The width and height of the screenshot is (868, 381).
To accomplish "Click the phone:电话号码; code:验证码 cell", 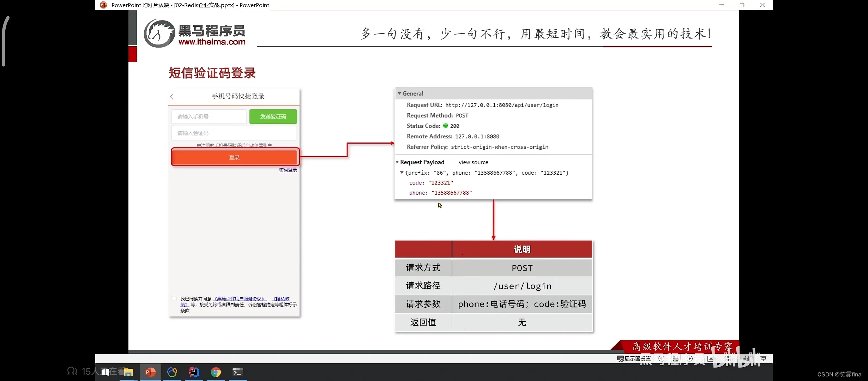I will [522, 304].
